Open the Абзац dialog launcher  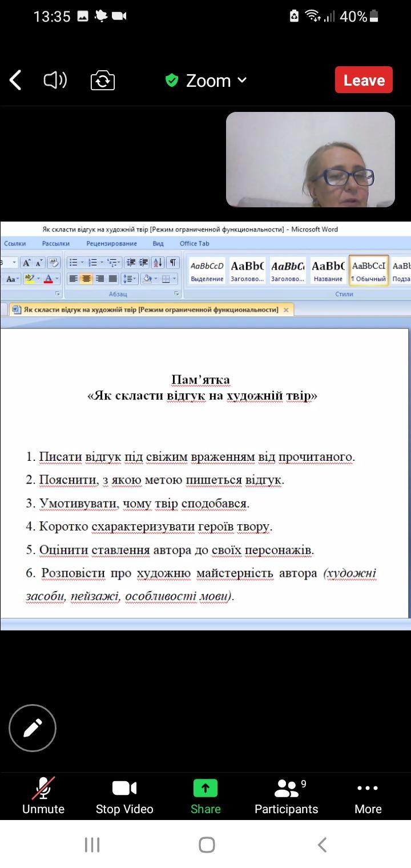tap(176, 294)
